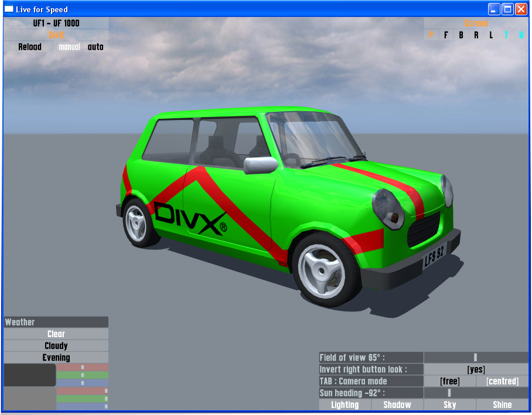Choose Clear weather
Viewport: 532px width, 415px height.
pos(56,334)
